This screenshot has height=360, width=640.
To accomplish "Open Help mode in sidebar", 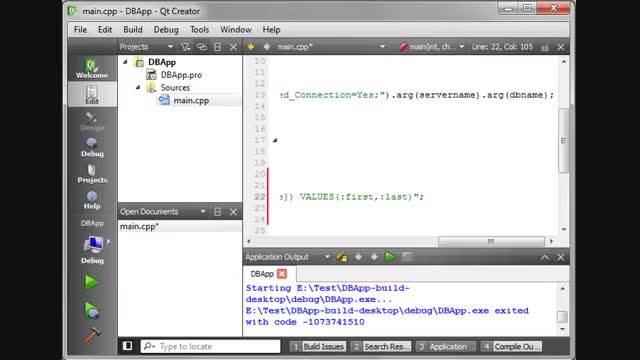I will (92, 200).
